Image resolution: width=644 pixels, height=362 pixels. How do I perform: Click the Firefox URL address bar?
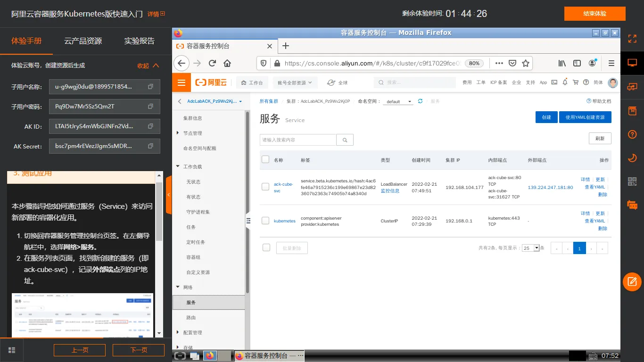point(372,63)
